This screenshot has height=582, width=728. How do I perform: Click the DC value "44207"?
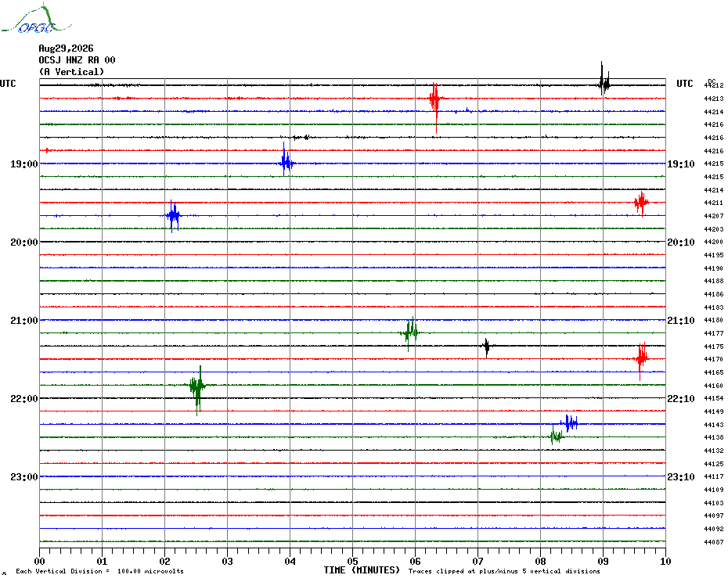click(714, 216)
